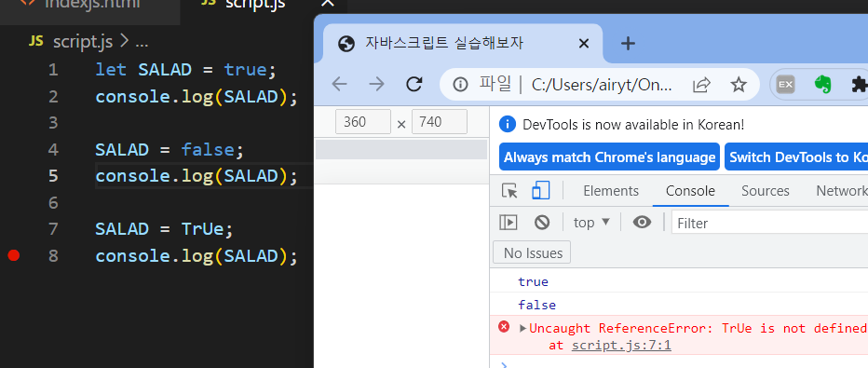This screenshot has width=868, height=368.
Task: Click the globe favicon on Chrome tab
Action: [x=346, y=43]
